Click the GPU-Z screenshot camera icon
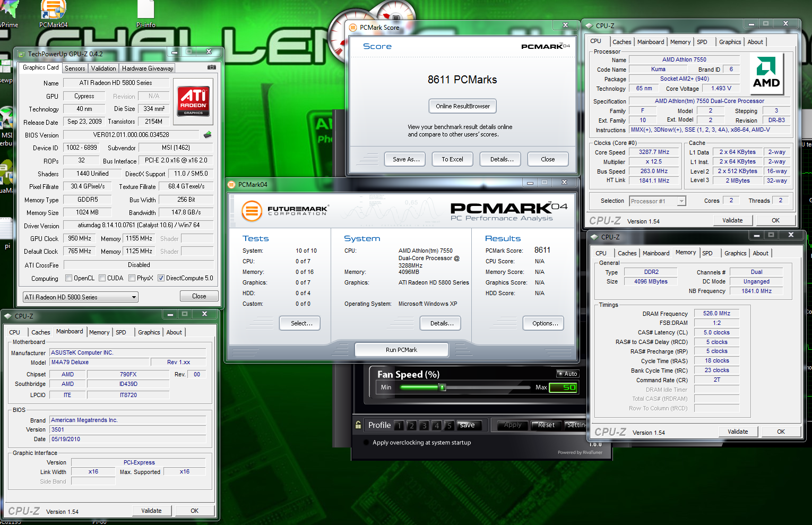Screen dimensions: 812x525 point(211,67)
